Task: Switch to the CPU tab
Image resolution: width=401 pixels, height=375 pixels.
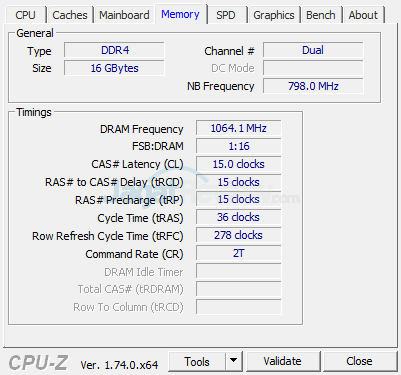Action: 25,15
